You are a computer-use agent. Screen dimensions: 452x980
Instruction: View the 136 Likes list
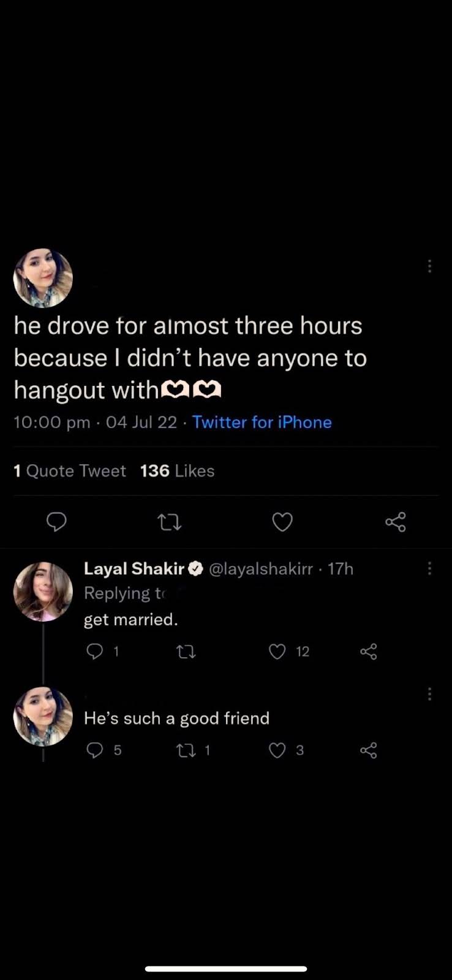click(x=178, y=470)
